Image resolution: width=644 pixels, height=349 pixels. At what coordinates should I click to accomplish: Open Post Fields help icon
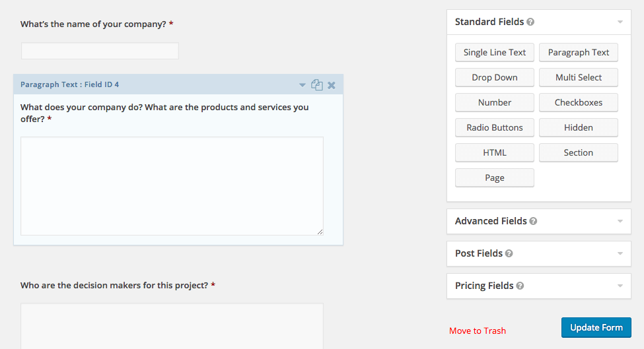pyautogui.click(x=509, y=254)
